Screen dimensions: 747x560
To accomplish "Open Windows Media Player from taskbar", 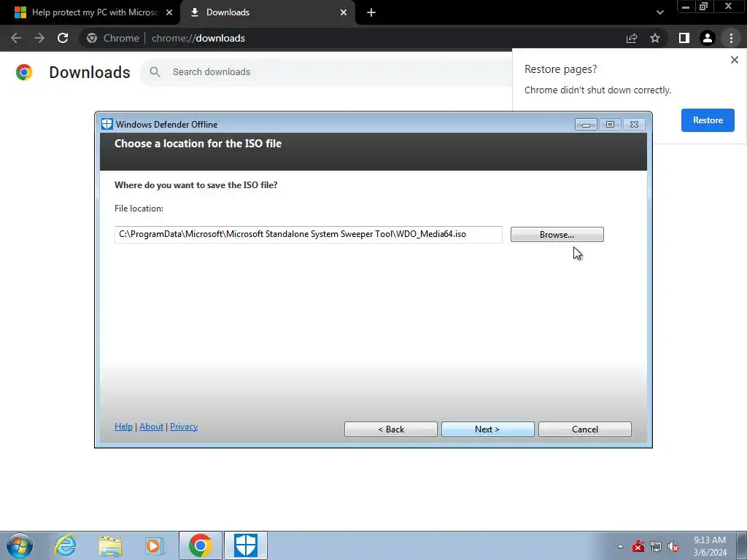I will (x=155, y=545).
